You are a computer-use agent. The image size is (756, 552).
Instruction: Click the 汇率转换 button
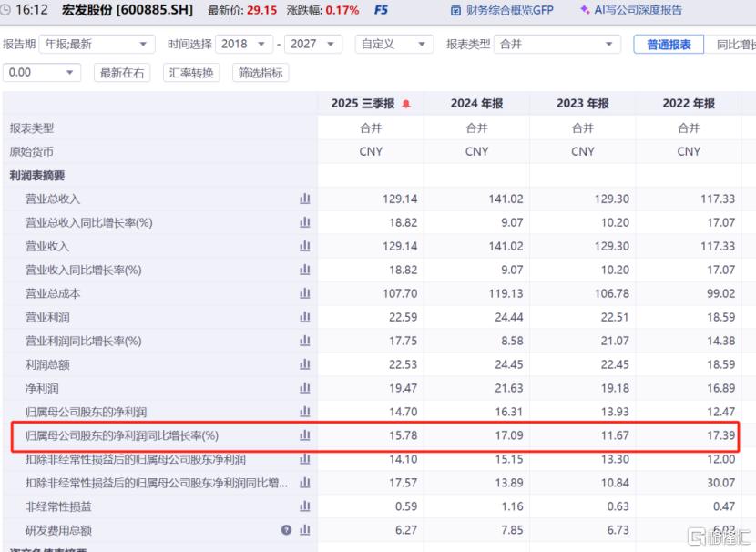[x=191, y=73]
